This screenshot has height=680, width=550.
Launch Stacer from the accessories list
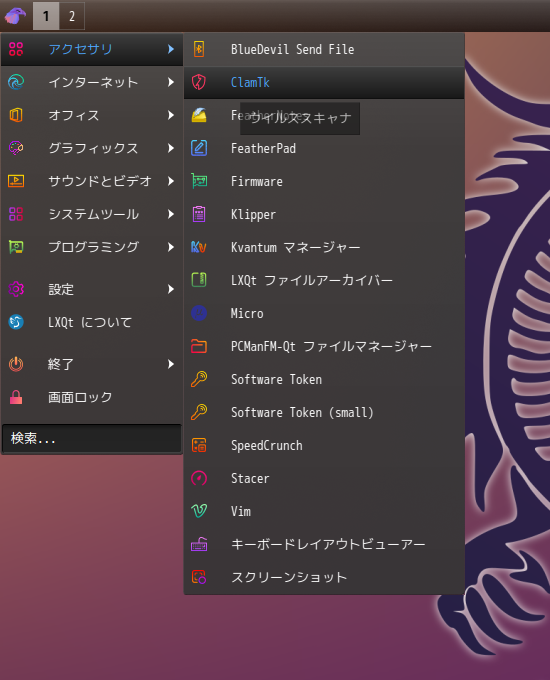point(324,478)
